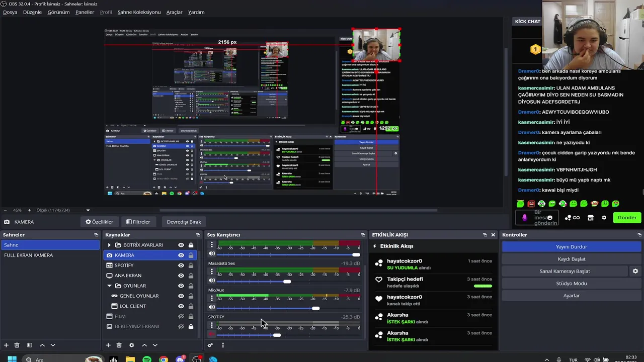Open the Paneller menu

point(85,12)
